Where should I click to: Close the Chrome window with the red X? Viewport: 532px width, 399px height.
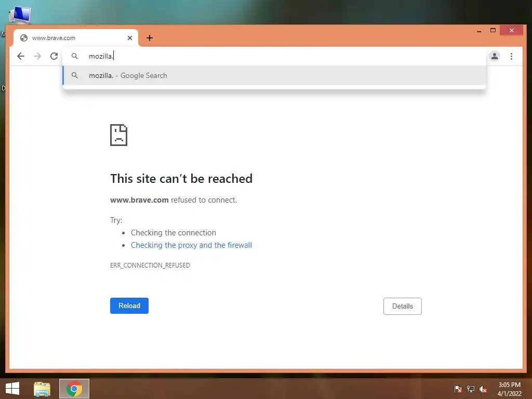[x=512, y=31]
